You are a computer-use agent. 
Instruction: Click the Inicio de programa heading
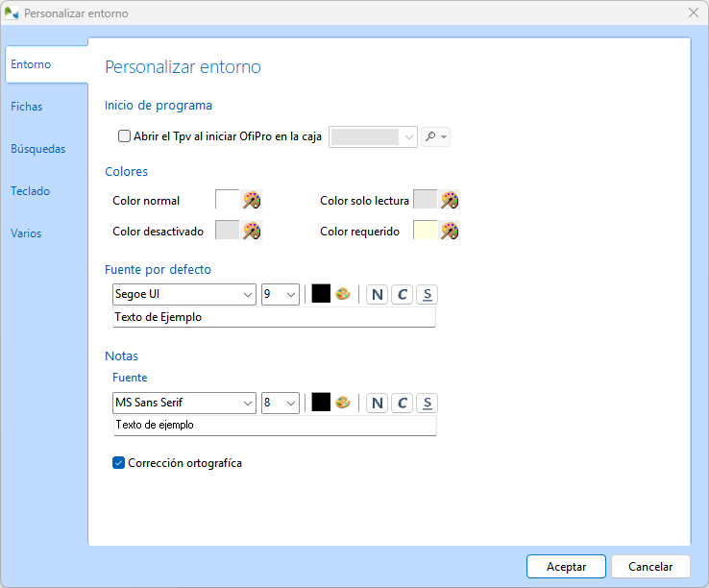[159, 106]
